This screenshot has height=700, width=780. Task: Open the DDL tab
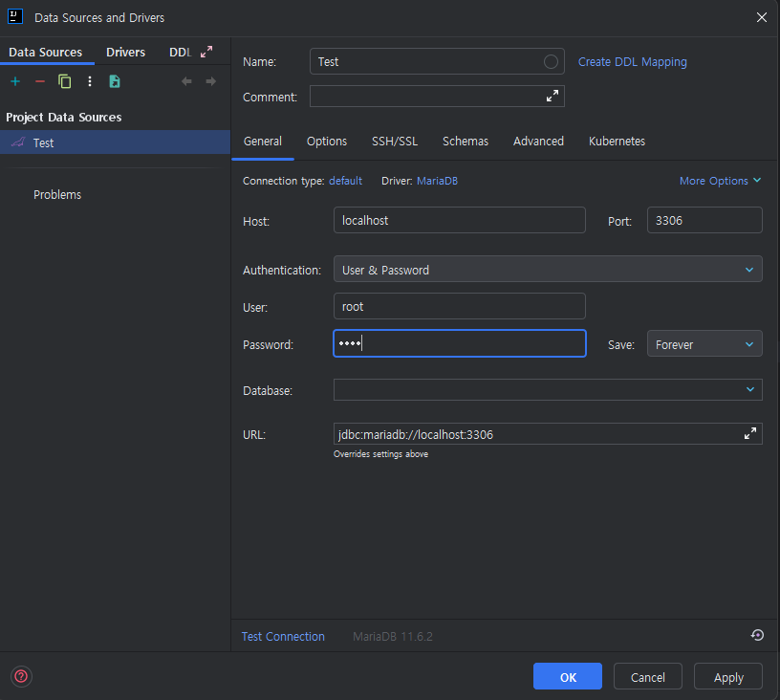pos(180,53)
